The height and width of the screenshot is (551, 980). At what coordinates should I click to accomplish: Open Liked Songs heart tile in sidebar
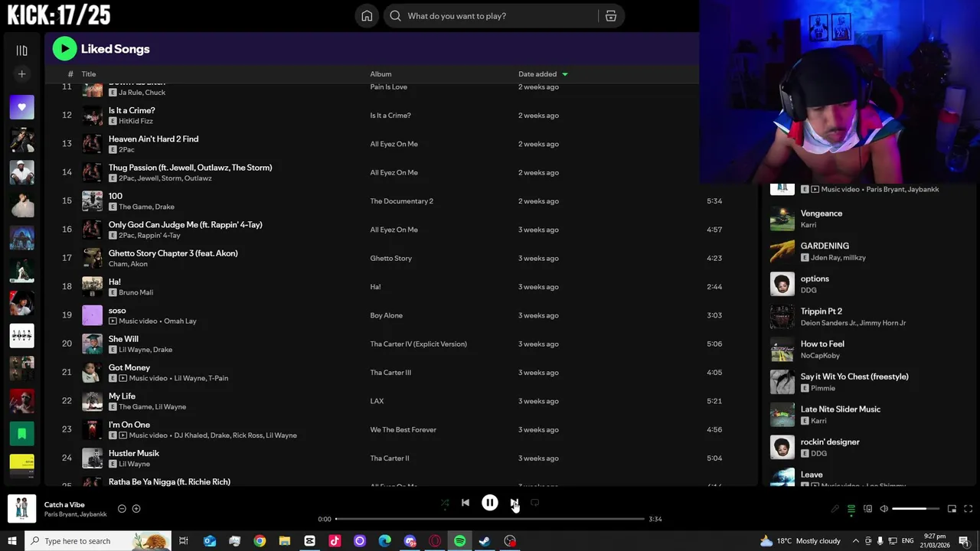pyautogui.click(x=21, y=107)
